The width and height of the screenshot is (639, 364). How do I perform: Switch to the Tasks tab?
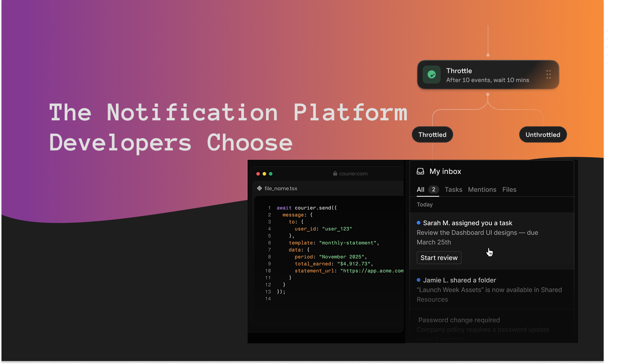pyautogui.click(x=453, y=190)
